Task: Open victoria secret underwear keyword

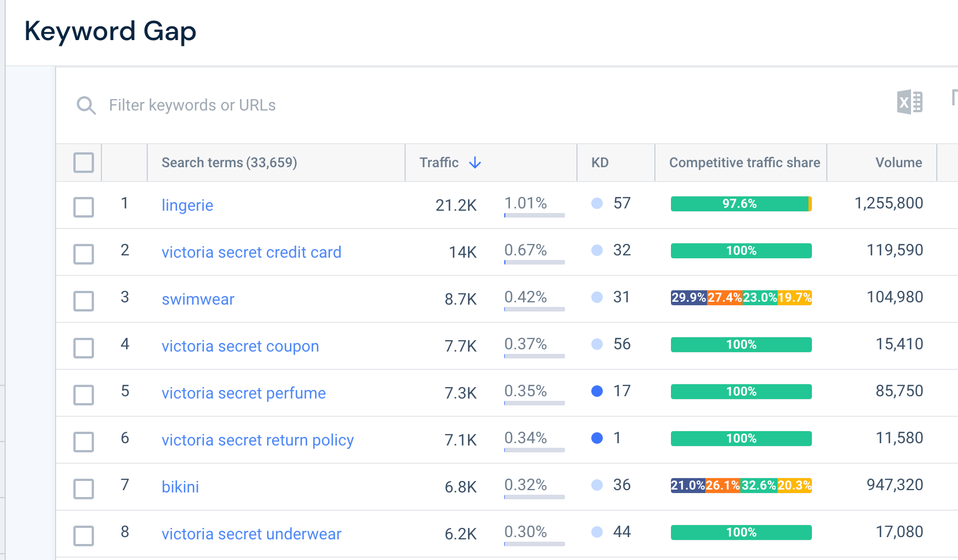Action: 252,534
